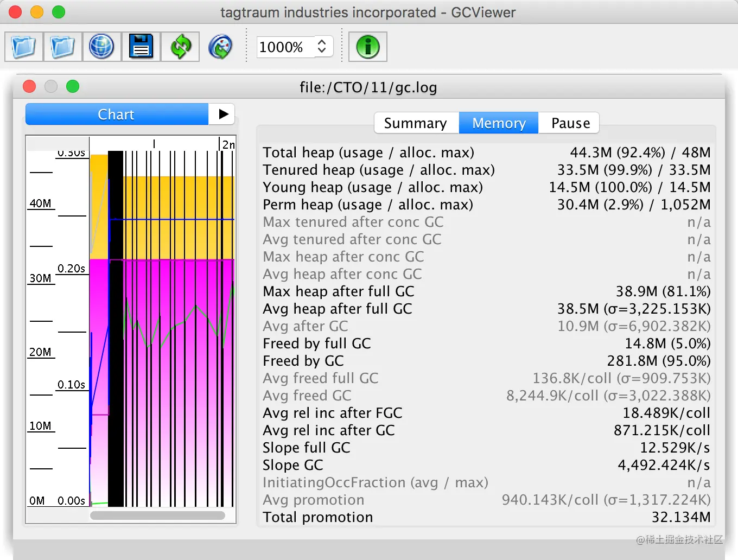The image size is (738, 560).
Task: Click the value "38.5M (σ=3,225.153K)"
Action: [634, 309]
